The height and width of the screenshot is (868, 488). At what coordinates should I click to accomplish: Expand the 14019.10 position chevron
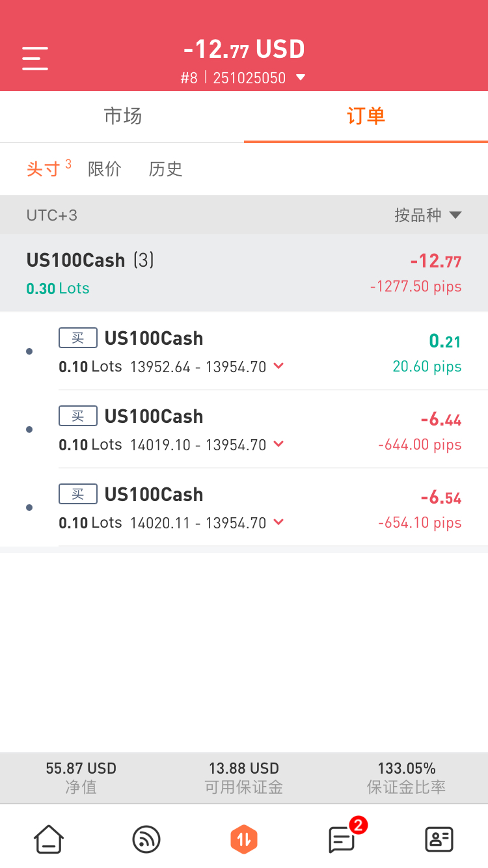coord(278,444)
